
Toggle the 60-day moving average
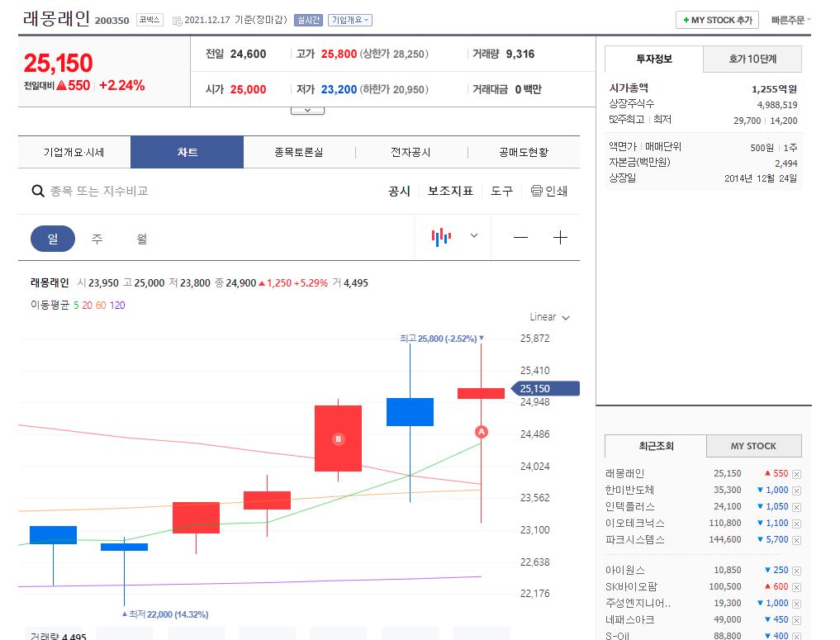tap(101, 306)
